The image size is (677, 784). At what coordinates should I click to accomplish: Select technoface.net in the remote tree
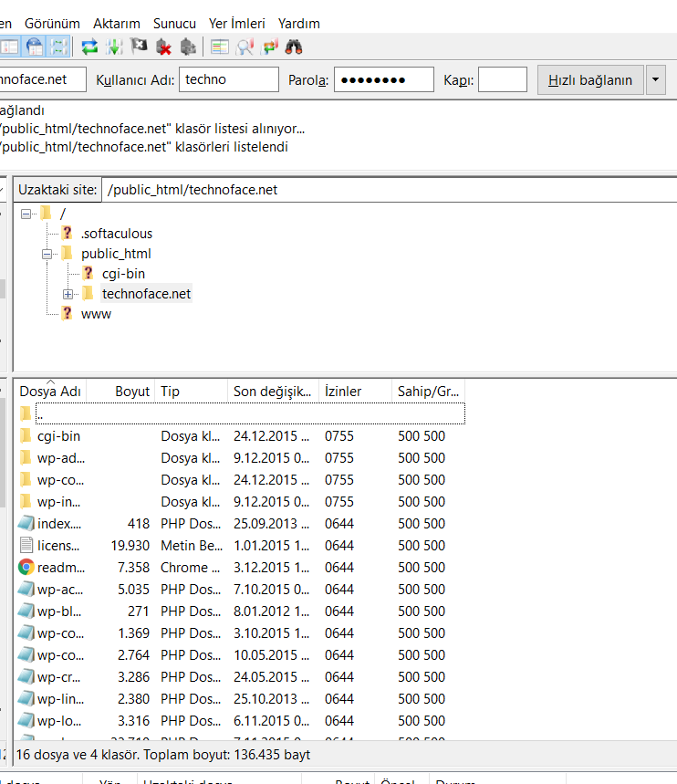point(146,294)
